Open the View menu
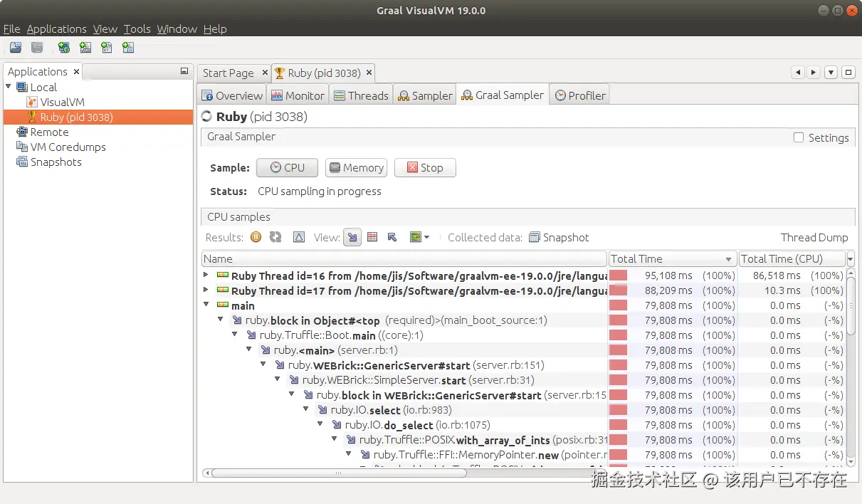The height and width of the screenshot is (504, 862). [105, 28]
